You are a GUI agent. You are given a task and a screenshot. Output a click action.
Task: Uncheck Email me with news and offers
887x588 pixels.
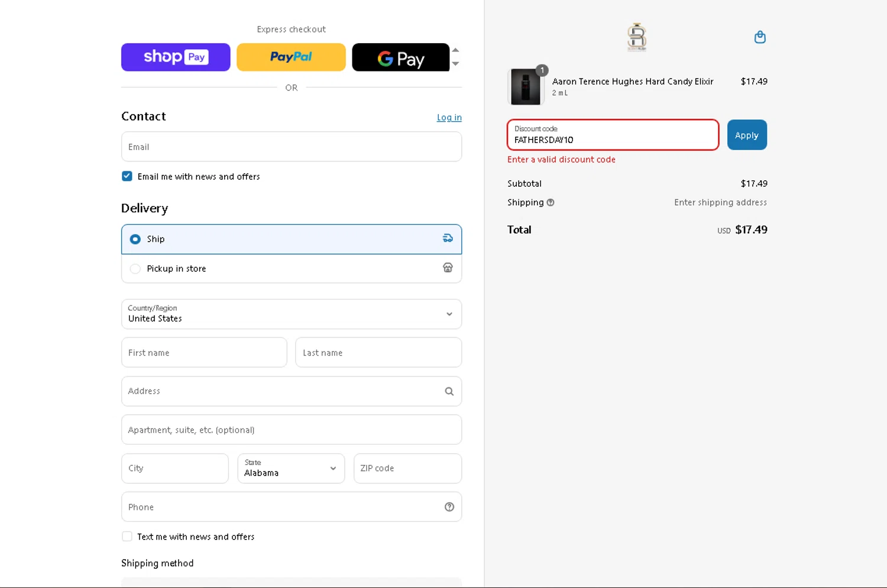[127, 176]
